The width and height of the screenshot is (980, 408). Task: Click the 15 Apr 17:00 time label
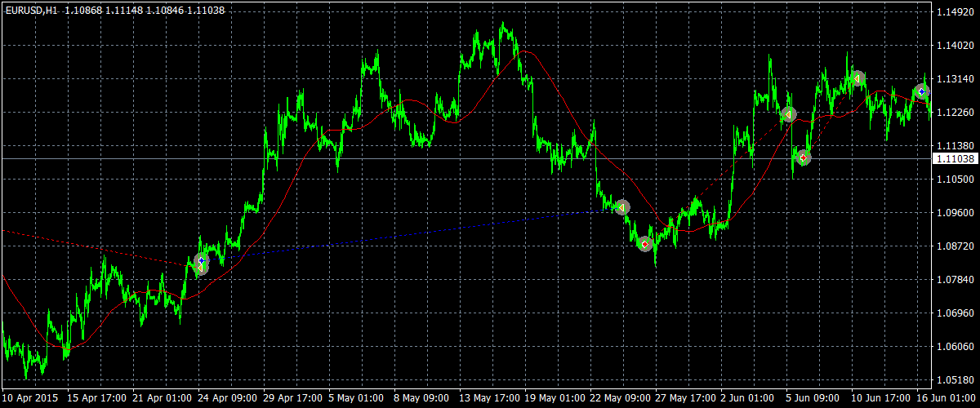(96, 399)
